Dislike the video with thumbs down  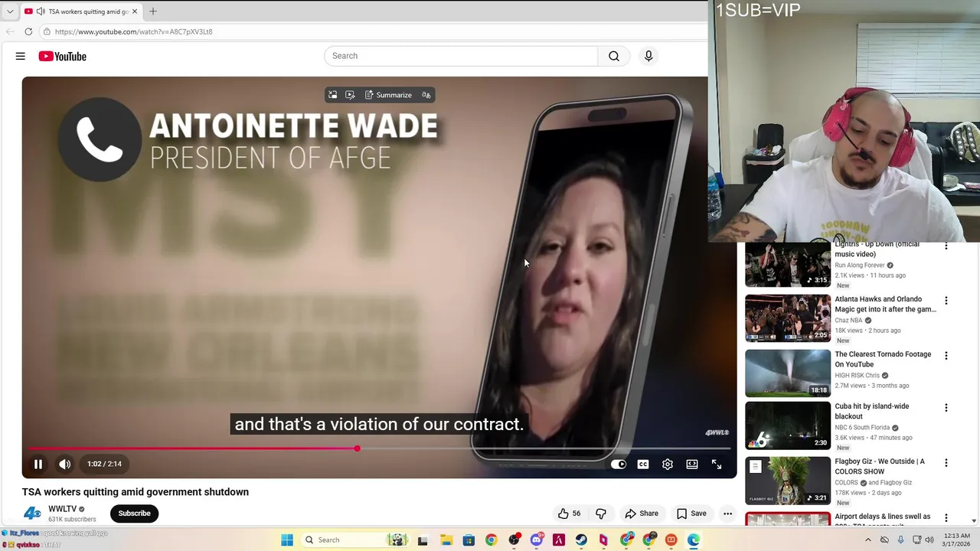coord(601,514)
